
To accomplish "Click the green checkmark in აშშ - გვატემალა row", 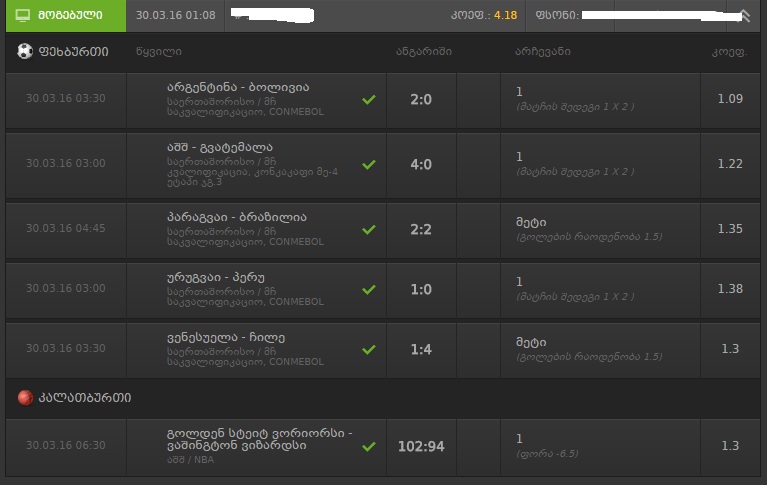I will point(369,164).
